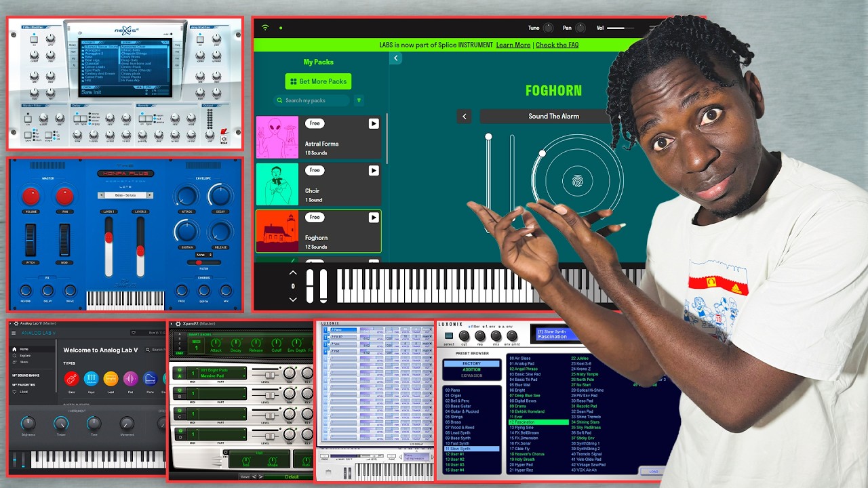Collapse the My Packs sidebar chevron
Screen dimensions: 868x488
point(395,58)
